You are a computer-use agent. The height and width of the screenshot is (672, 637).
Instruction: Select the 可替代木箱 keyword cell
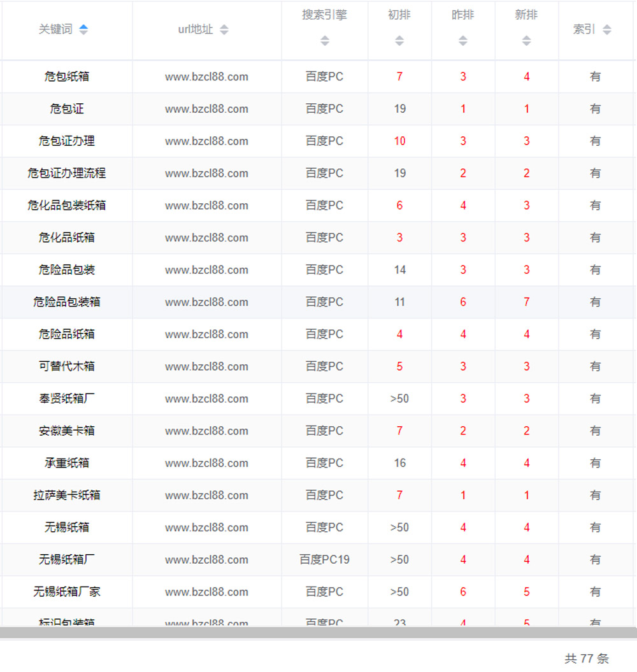(x=67, y=366)
